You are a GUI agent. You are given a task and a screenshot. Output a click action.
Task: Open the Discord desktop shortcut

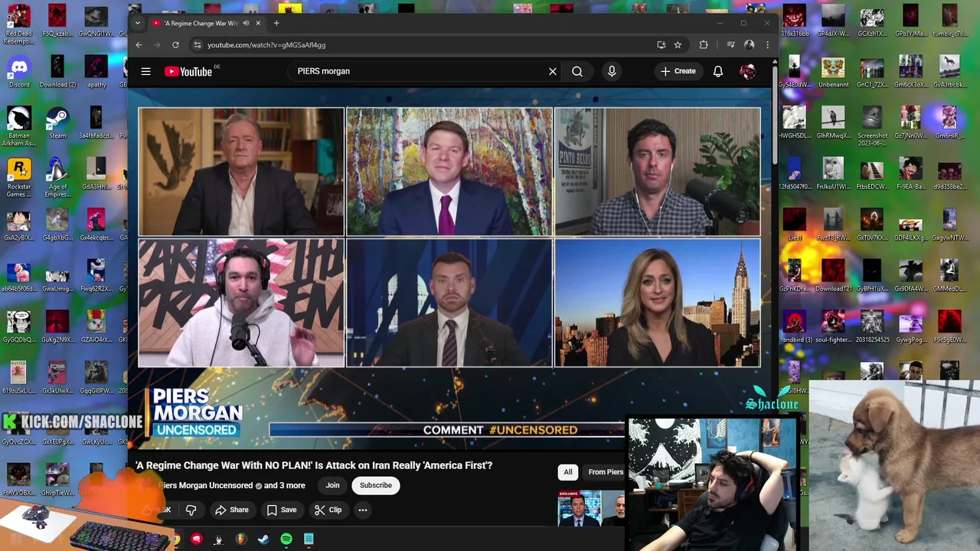[x=19, y=72]
